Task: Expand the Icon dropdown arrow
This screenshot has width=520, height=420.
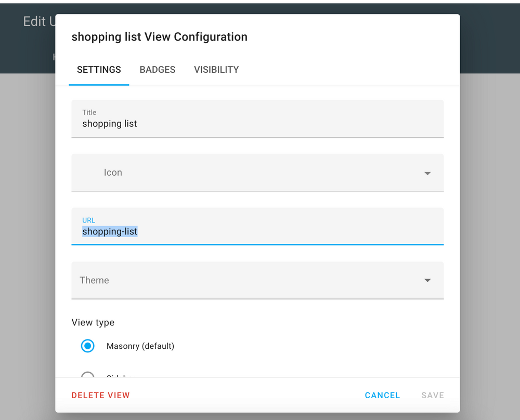Action: click(427, 173)
